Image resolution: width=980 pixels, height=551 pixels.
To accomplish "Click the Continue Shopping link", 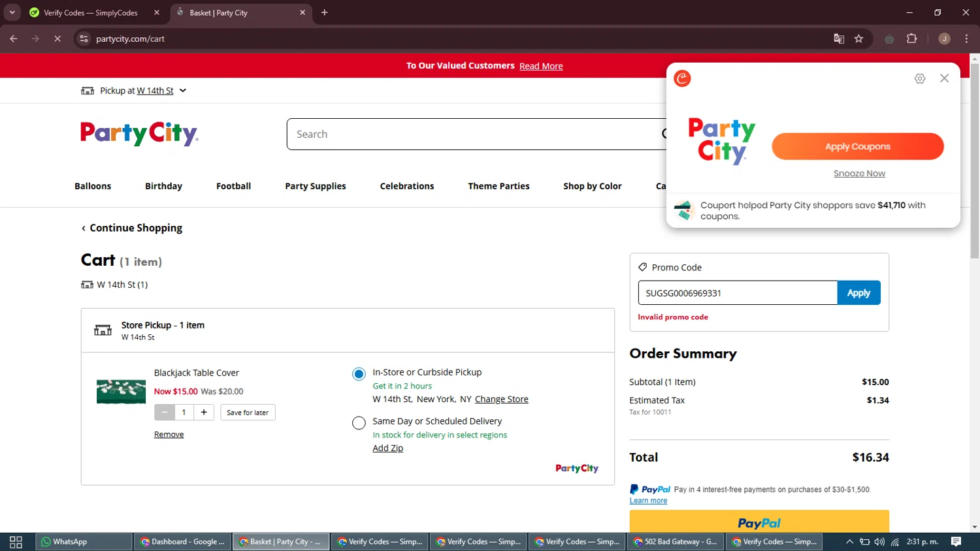I will [x=132, y=228].
